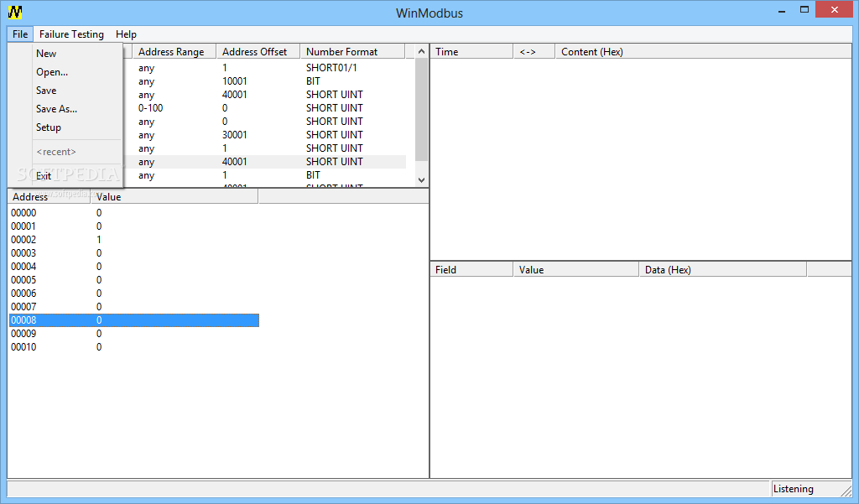This screenshot has height=504, width=859.
Task: Close the WinModbus window
Action: 835,10
